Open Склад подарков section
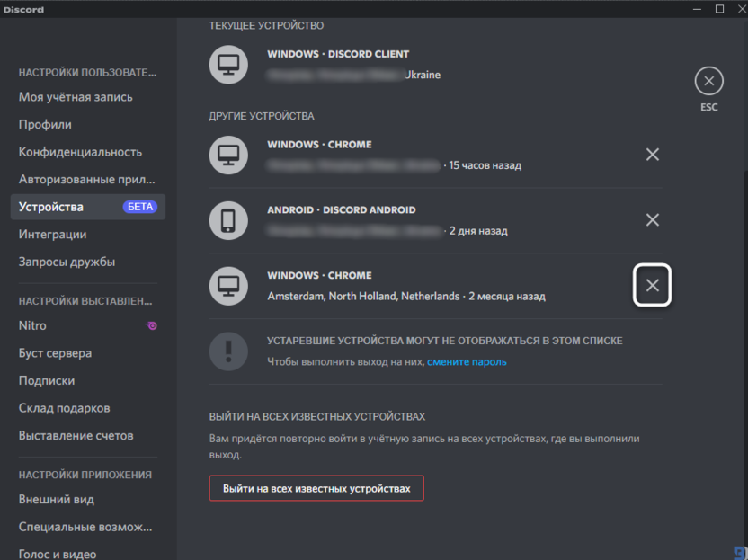This screenshot has width=748, height=560. pos(88,408)
